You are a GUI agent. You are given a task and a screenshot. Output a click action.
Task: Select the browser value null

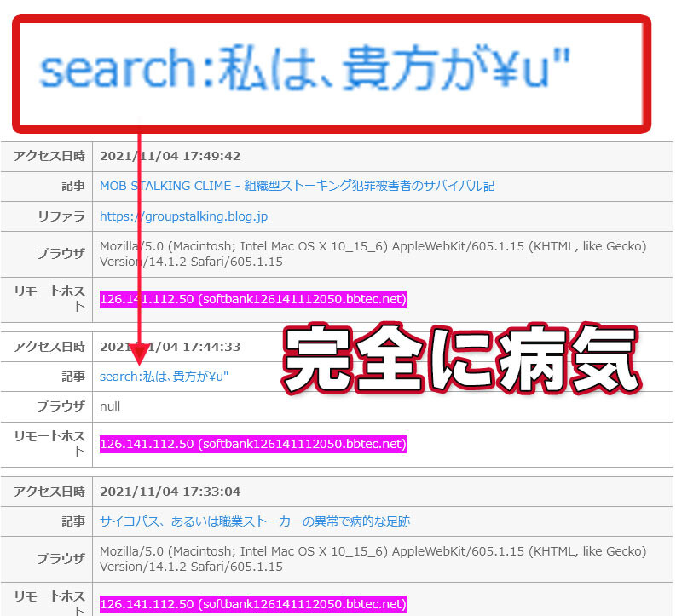tap(110, 406)
